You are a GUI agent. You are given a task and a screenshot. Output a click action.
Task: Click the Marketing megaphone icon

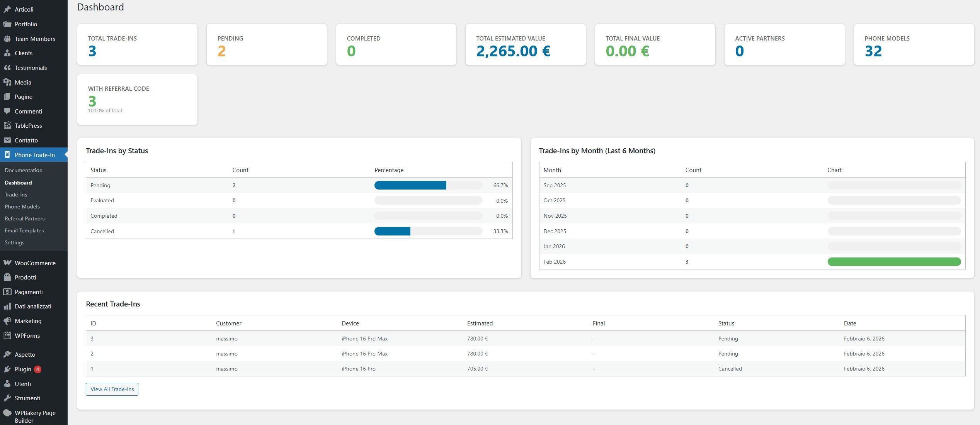click(x=7, y=321)
